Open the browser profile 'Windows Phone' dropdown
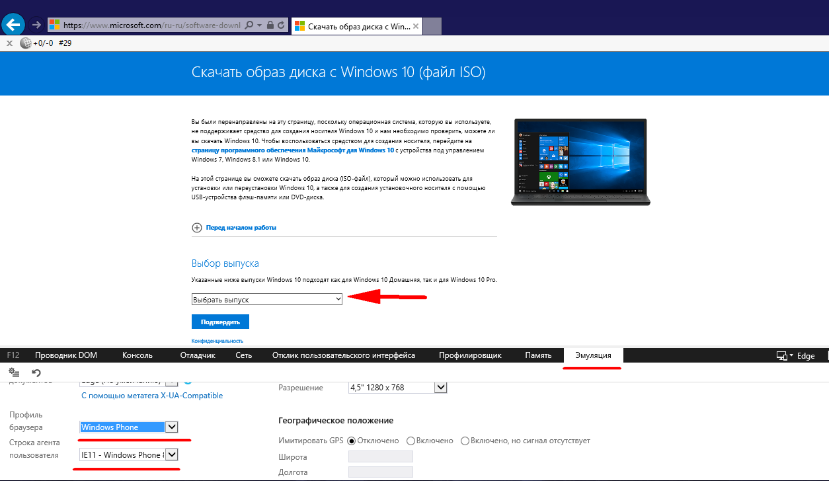 point(128,427)
